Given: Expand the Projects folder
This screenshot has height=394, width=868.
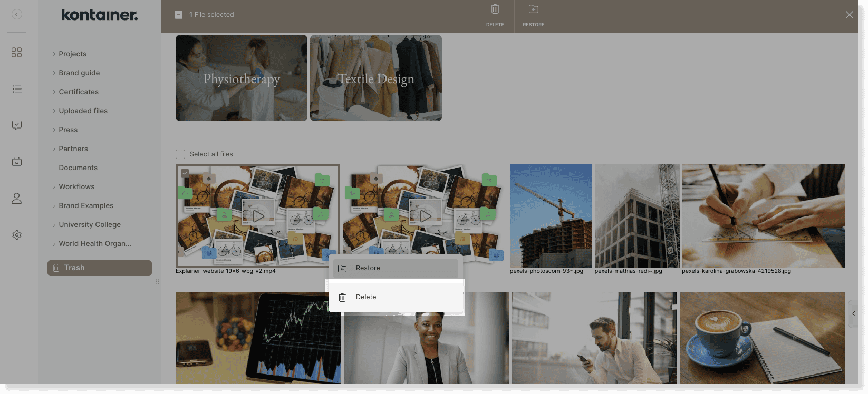Looking at the screenshot, I should [54, 54].
